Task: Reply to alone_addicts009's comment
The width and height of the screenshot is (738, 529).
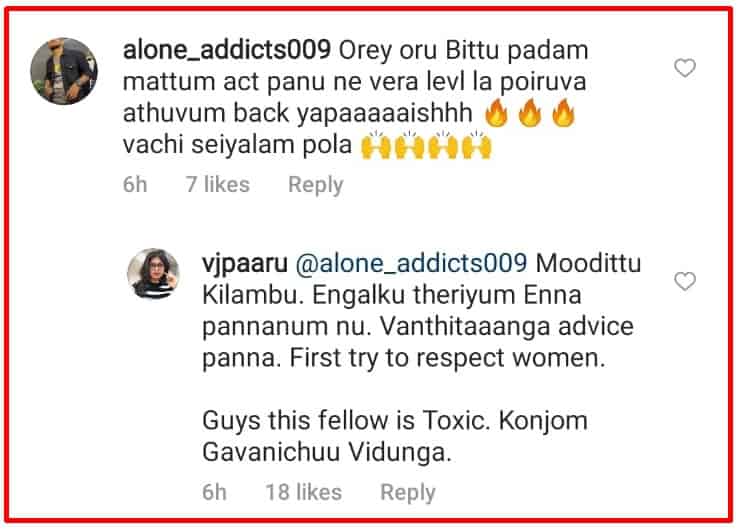Action: [x=316, y=185]
